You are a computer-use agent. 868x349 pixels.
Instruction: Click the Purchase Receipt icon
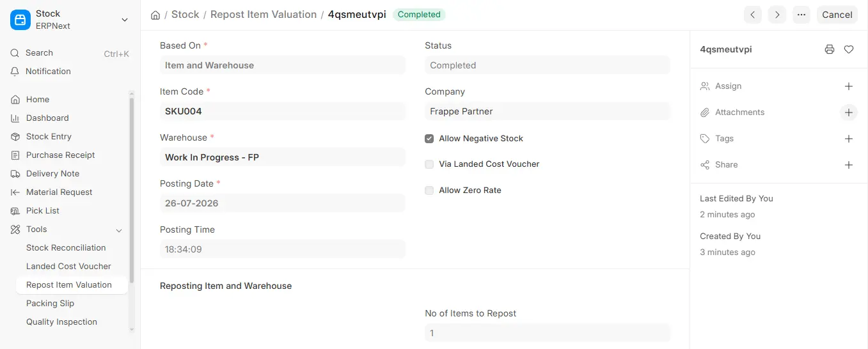[x=15, y=155]
